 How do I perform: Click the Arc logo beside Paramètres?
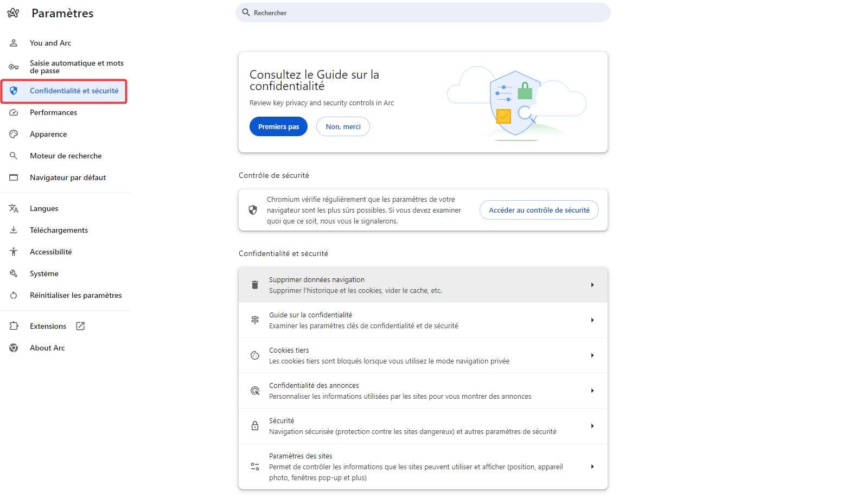click(x=14, y=13)
